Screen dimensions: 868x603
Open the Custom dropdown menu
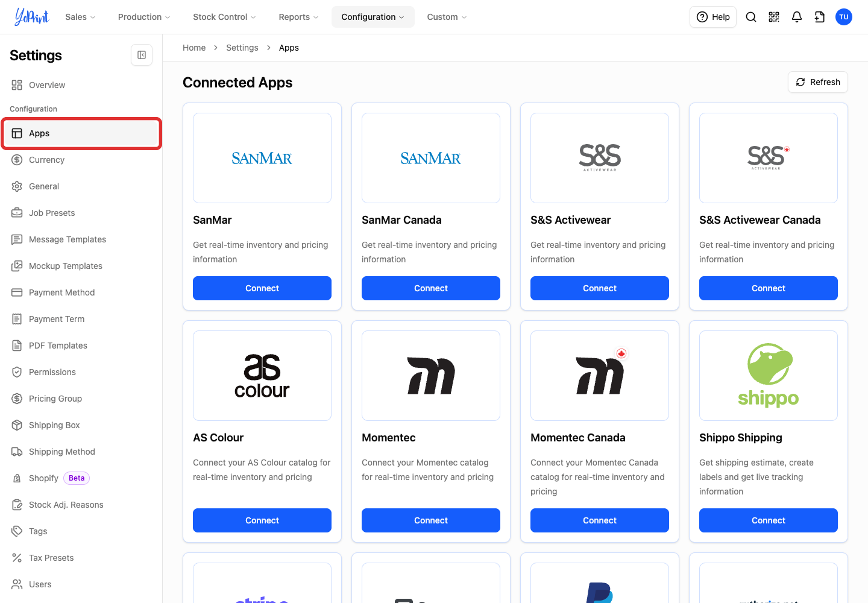coord(447,17)
